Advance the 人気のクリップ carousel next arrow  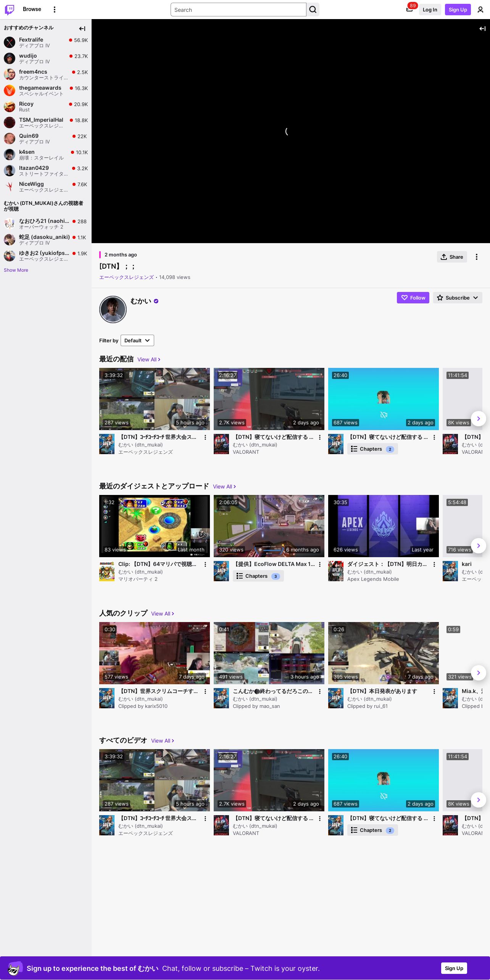pyautogui.click(x=479, y=673)
